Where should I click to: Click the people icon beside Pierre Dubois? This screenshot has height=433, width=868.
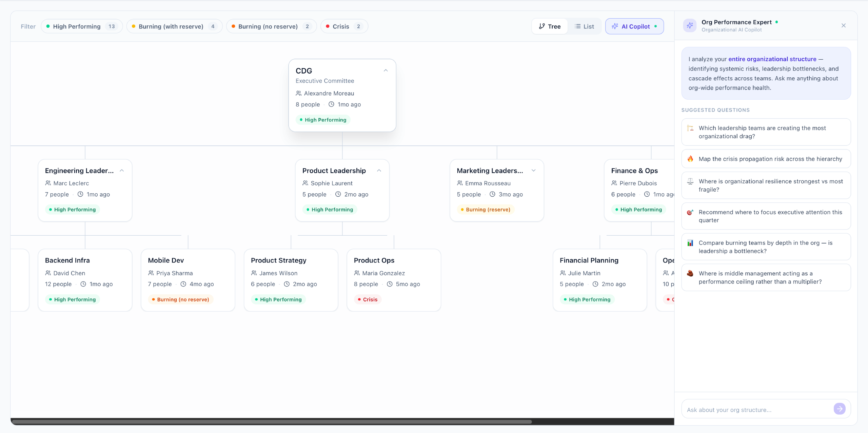point(614,183)
